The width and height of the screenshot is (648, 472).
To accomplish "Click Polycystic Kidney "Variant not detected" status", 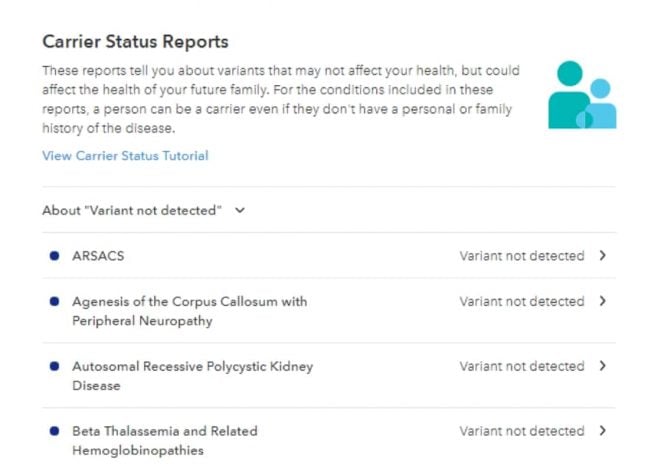I will [521, 365].
